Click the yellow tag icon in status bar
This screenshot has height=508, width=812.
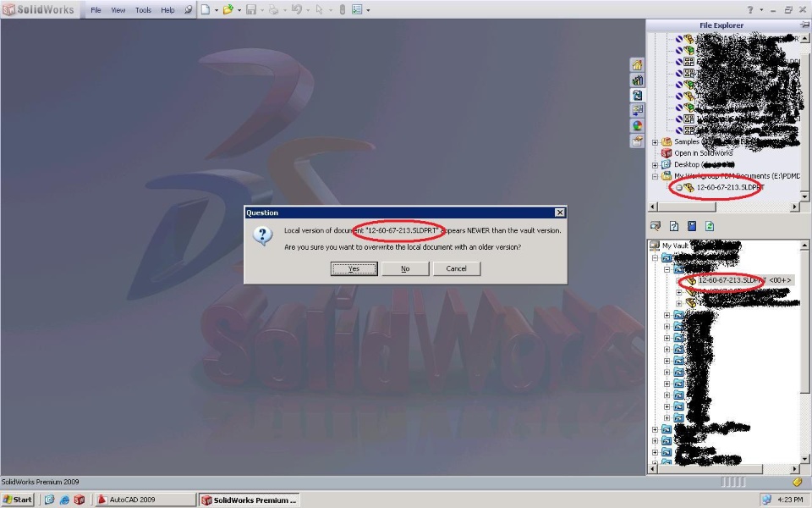tap(797, 482)
